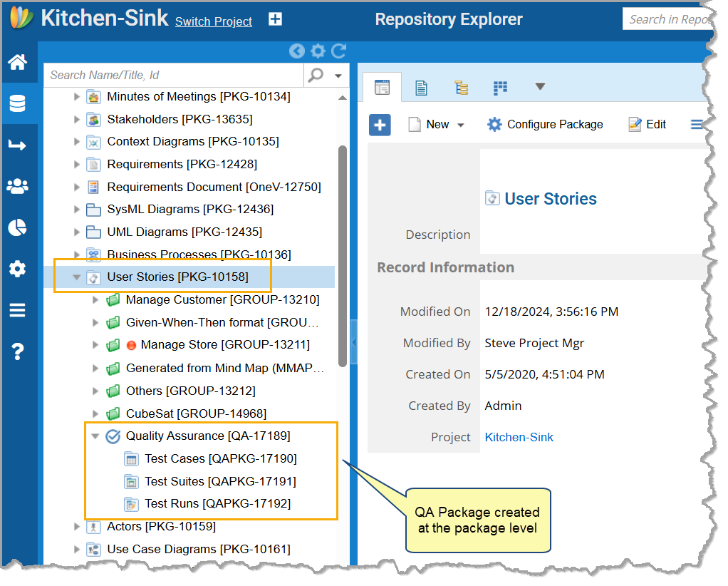Click the Manage Store red status dot

[131, 345]
